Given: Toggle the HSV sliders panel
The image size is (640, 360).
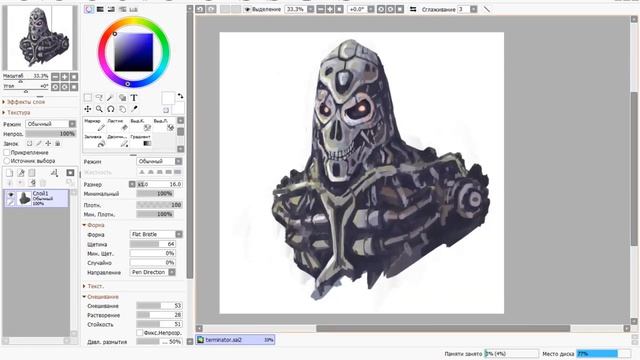Looking at the screenshot, I should tap(111, 9).
